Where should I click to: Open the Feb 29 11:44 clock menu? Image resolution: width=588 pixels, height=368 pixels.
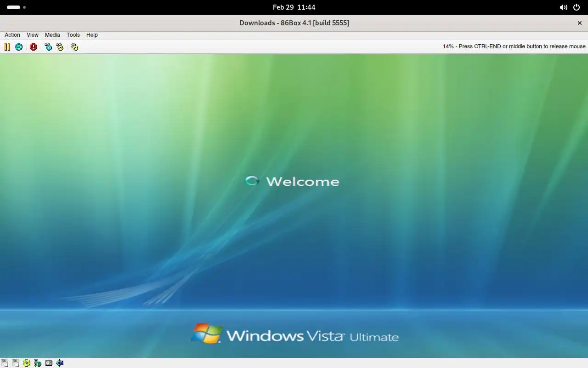click(x=294, y=7)
